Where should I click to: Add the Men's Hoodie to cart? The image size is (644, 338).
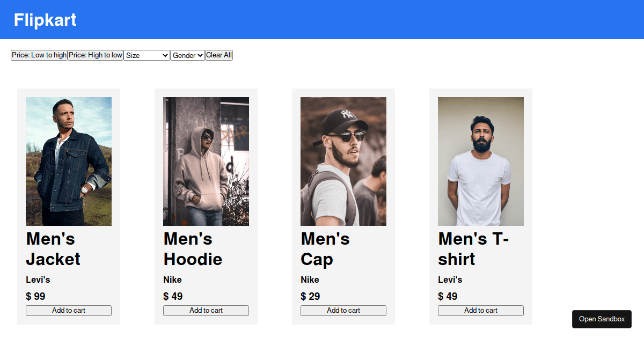point(206,310)
